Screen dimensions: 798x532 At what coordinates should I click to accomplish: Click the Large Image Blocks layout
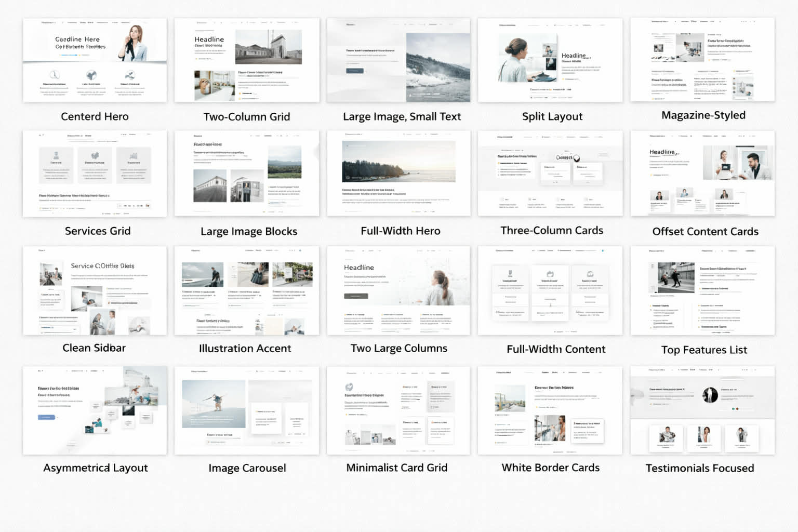coord(246,174)
